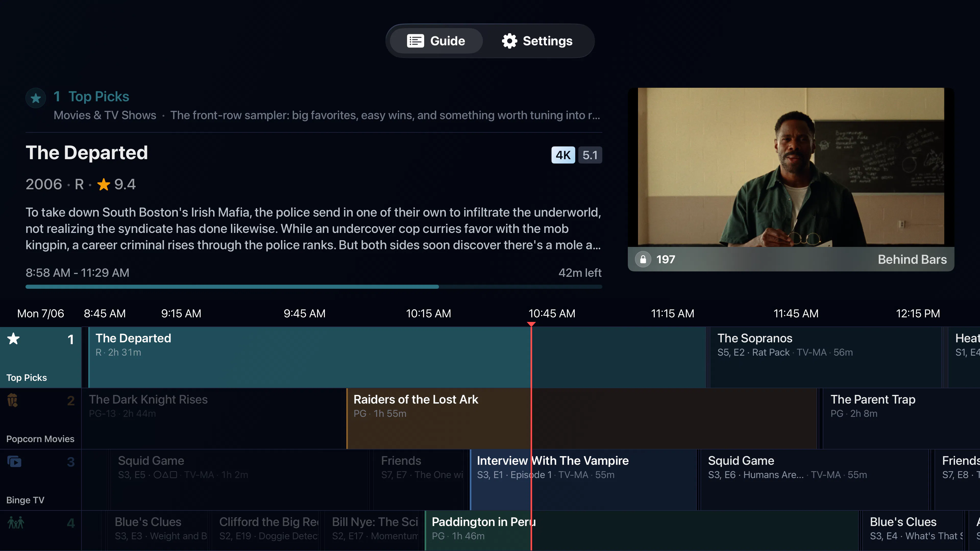Select the family icon for channel 4
The width and height of the screenshot is (980, 551).
click(16, 522)
